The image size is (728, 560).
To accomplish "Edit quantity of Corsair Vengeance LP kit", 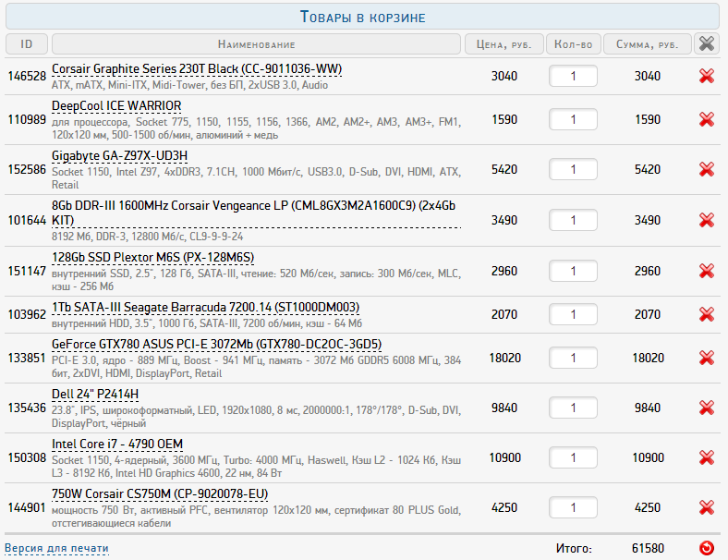I will click(x=573, y=220).
